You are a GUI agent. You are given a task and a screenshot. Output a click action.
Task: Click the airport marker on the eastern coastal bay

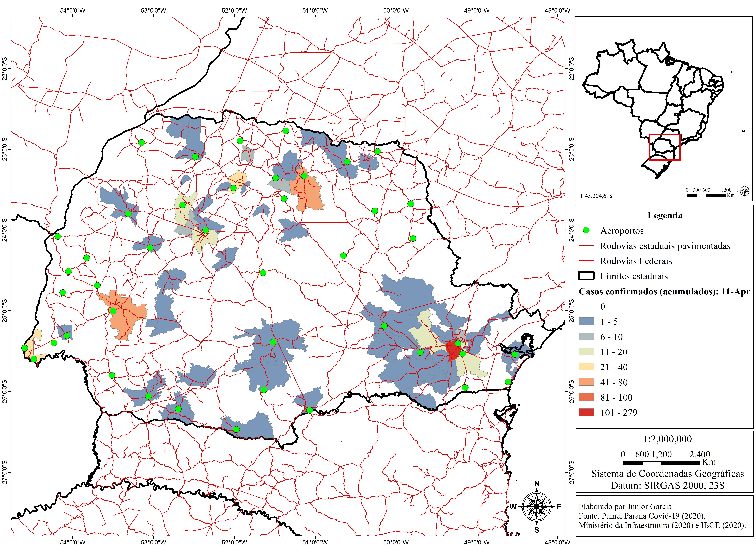click(x=515, y=354)
